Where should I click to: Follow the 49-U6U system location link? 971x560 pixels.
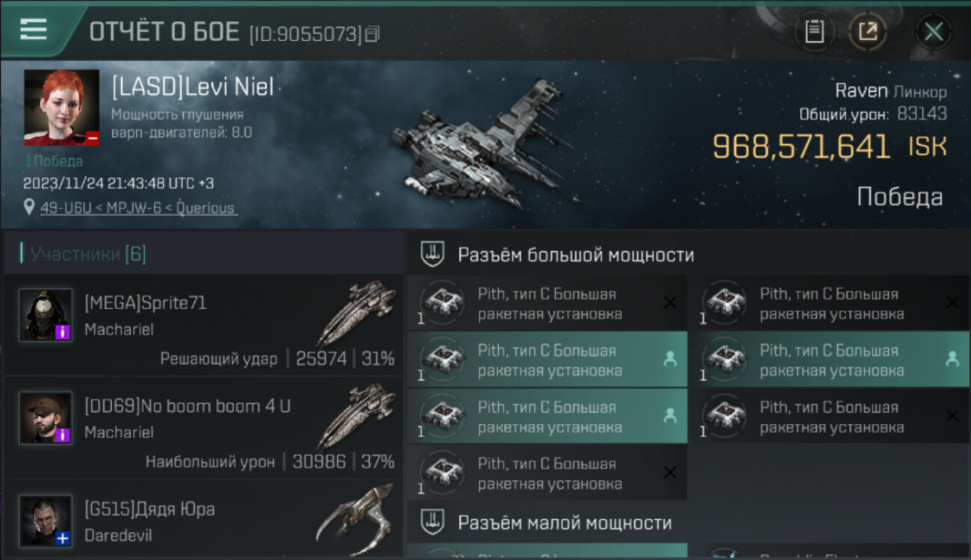[x=138, y=208]
